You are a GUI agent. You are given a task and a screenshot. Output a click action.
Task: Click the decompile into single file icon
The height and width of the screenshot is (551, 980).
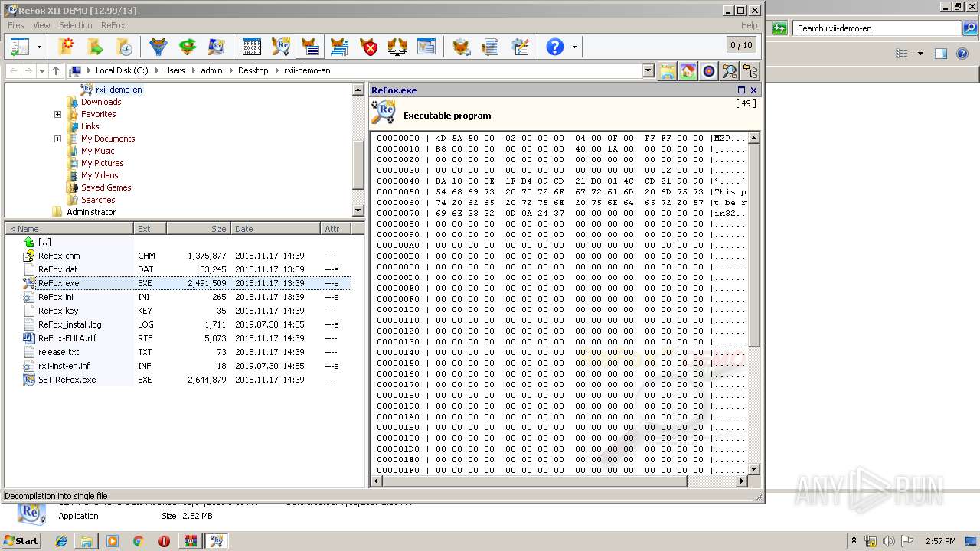pos(310,47)
